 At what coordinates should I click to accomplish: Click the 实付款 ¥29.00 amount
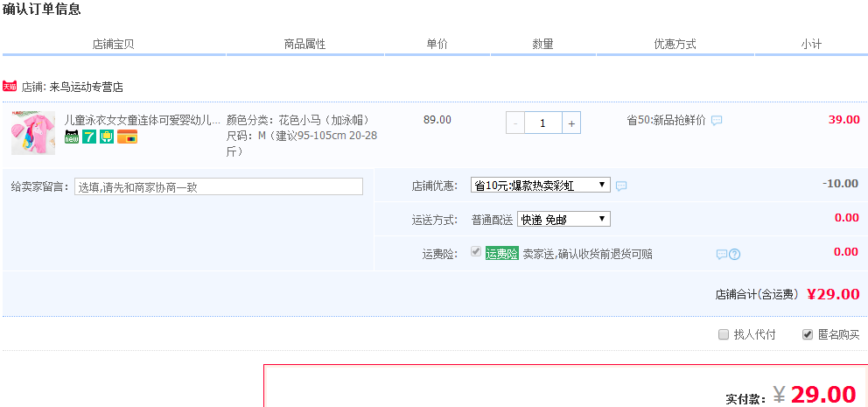pos(815,394)
